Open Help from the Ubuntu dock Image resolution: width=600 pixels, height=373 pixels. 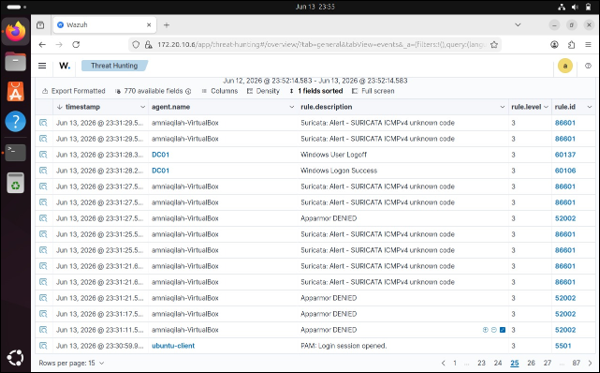[x=15, y=121]
